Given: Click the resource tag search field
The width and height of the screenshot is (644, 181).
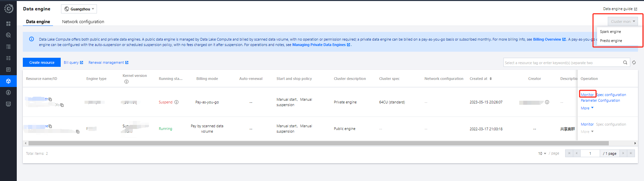Looking at the screenshot, I should [x=562, y=63].
